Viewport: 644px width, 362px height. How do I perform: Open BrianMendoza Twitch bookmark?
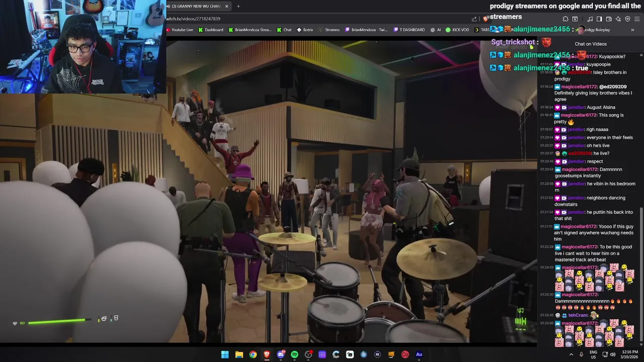point(366,30)
